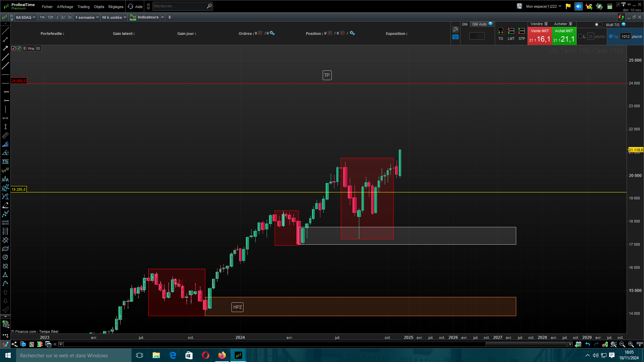
Task: Open the NASDAQ instrument dropdown
Action: click(x=25, y=17)
